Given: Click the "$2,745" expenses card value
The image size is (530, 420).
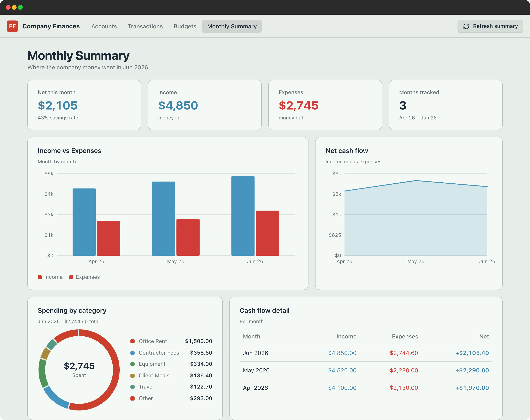Looking at the screenshot, I should point(298,106).
